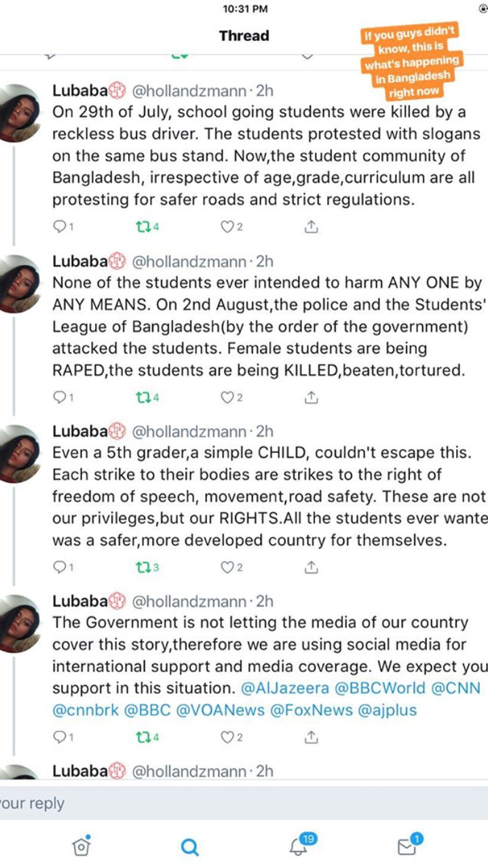Like the "Even a 5th grader" tweet
Viewport: 488px width, 868px height.
point(228,568)
